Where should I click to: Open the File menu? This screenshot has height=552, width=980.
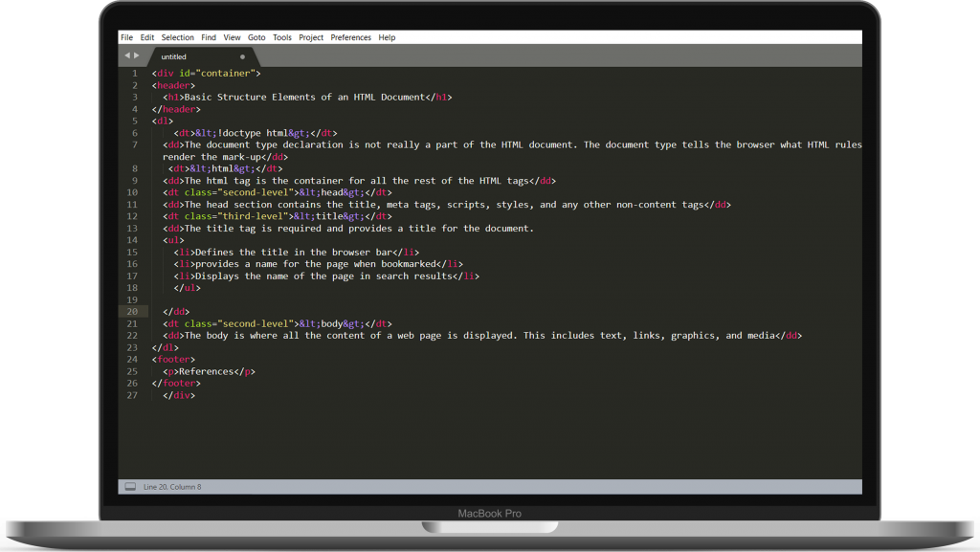pyautogui.click(x=126, y=37)
